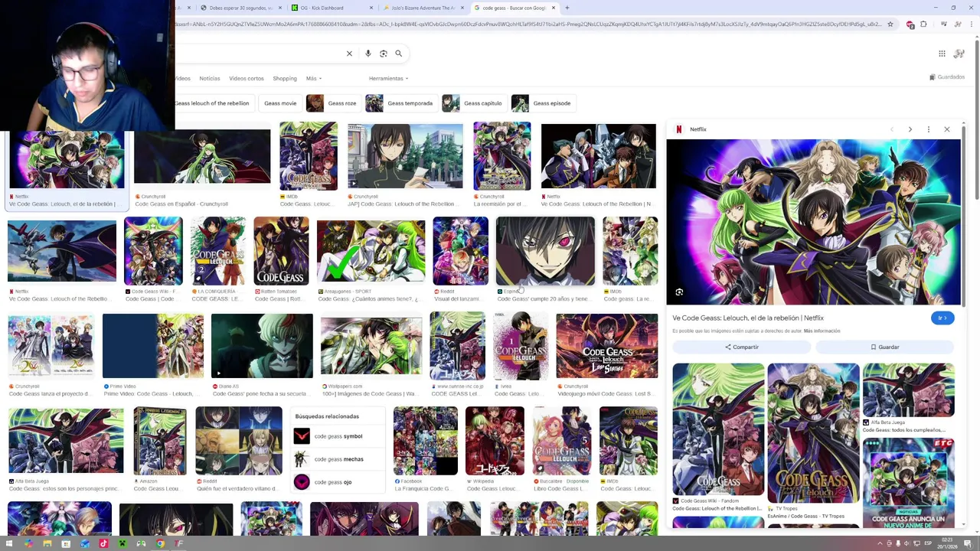Close the OG - Kick Dashboard tab

click(x=371, y=8)
